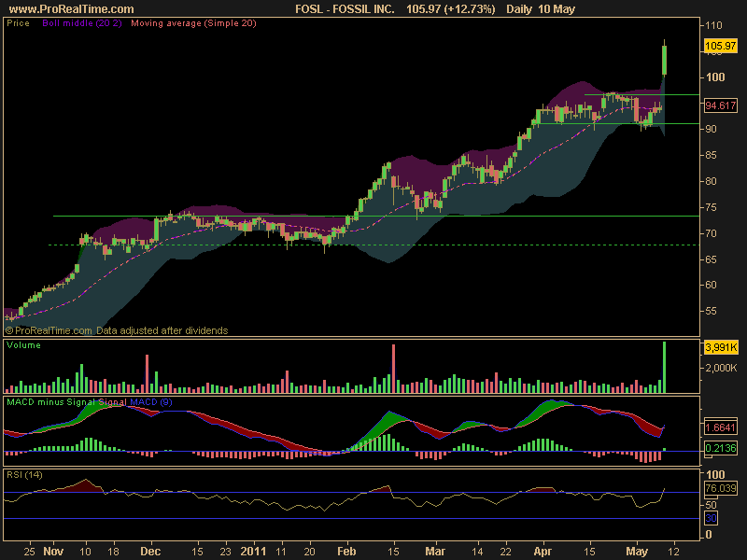Click the 75 price axis label
This screenshot has width=747, height=560.
(x=711, y=207)
